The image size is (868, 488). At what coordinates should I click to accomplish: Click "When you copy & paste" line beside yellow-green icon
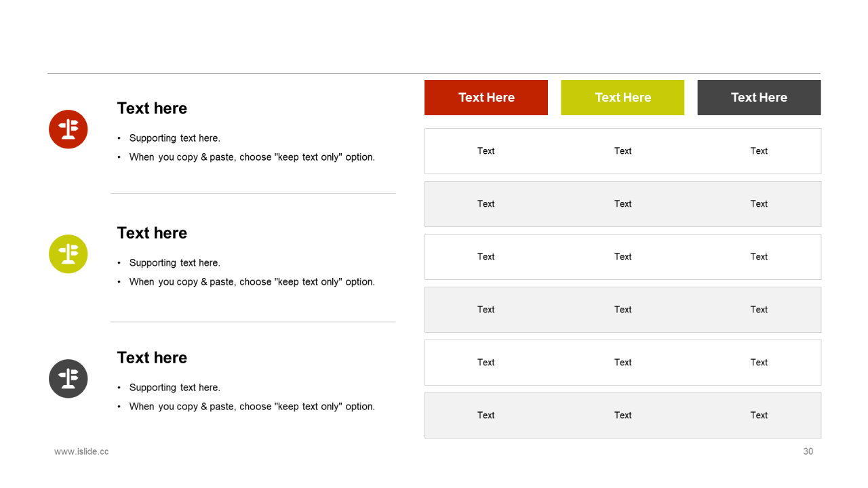pyautogui.click(x=252, y=282)
